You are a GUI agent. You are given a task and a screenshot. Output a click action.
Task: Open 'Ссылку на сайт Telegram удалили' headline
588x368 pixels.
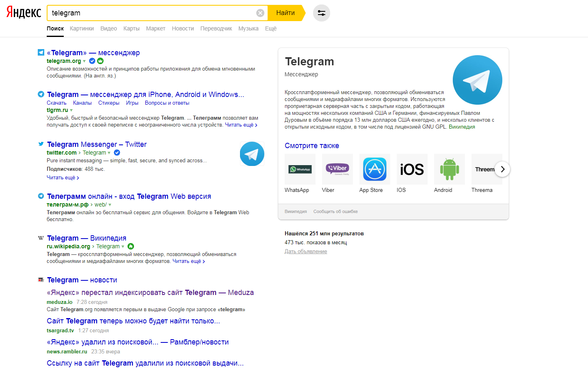pyautogui.click(x=145, y=363)
